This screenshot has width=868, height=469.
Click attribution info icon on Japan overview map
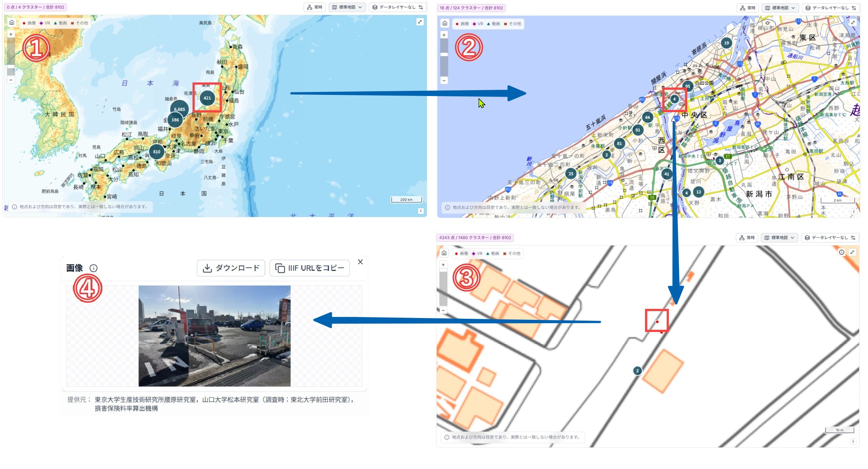point(421,211)
